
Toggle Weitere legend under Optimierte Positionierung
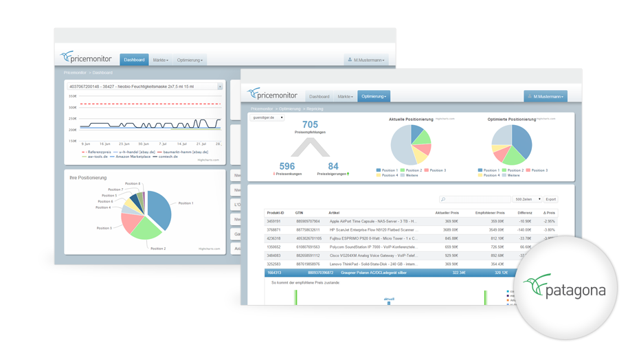click(511, 175)
